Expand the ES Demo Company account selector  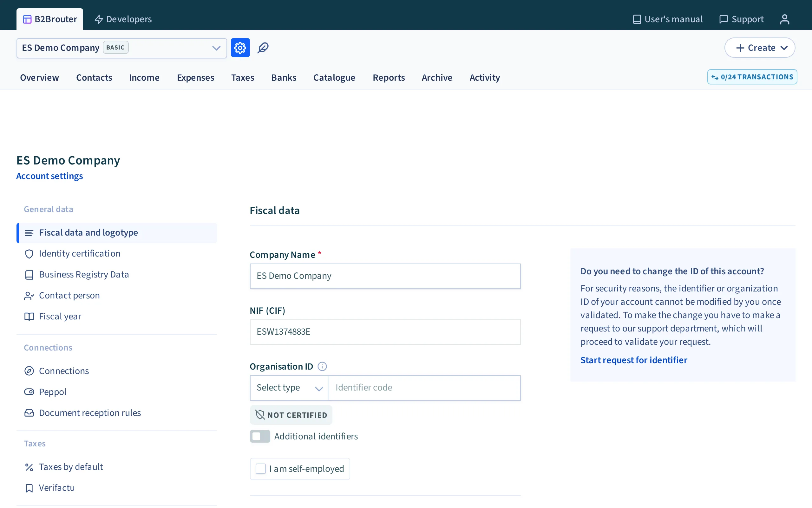coord(121,48)
